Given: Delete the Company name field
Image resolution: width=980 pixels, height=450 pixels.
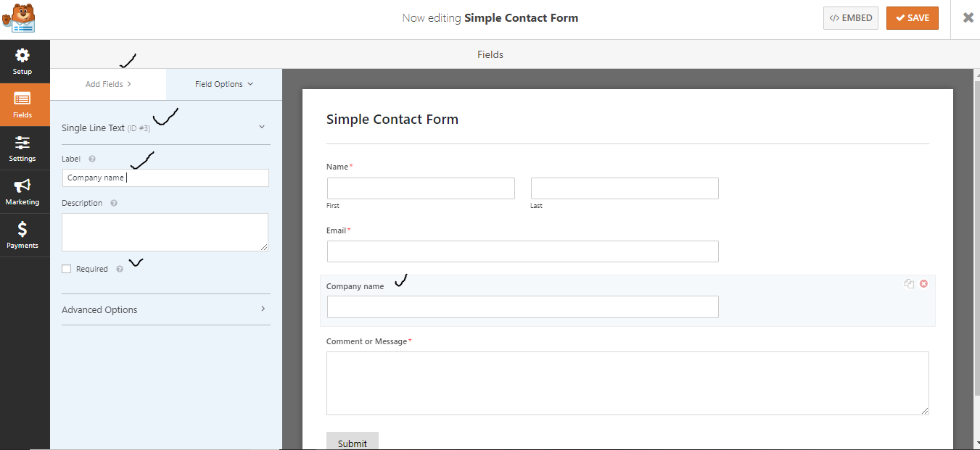Looking at the screenshot, I should click(x=923, y=284).
